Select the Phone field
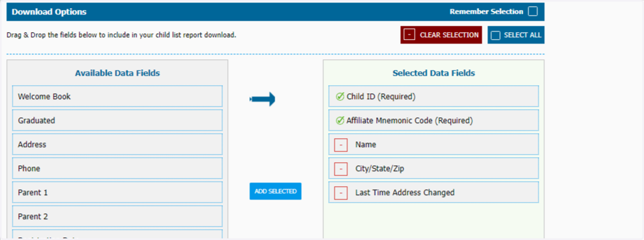 point(117,169)
